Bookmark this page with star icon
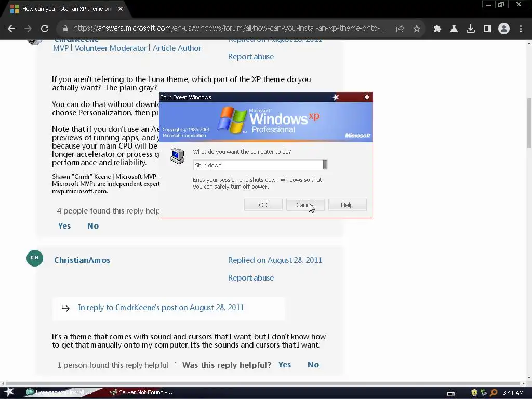The width and height of the screenshot is (532, 399). coord(417,29)
